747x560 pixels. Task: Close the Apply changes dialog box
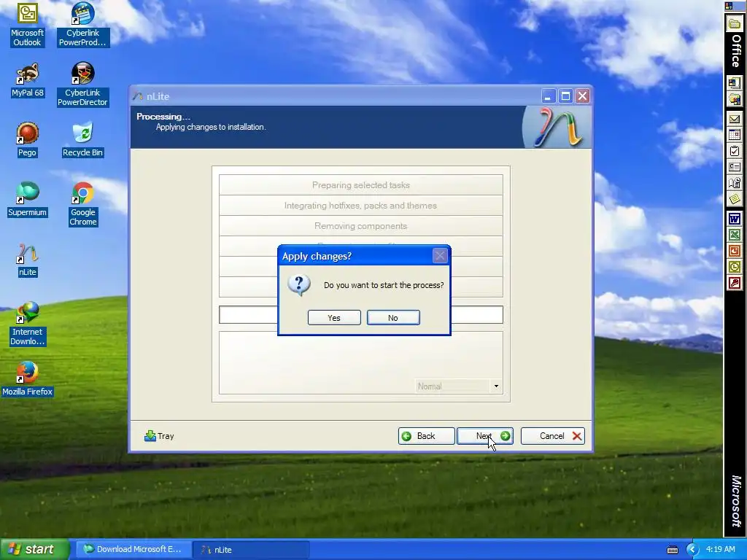pyautogui.click(x=440, y=256)
